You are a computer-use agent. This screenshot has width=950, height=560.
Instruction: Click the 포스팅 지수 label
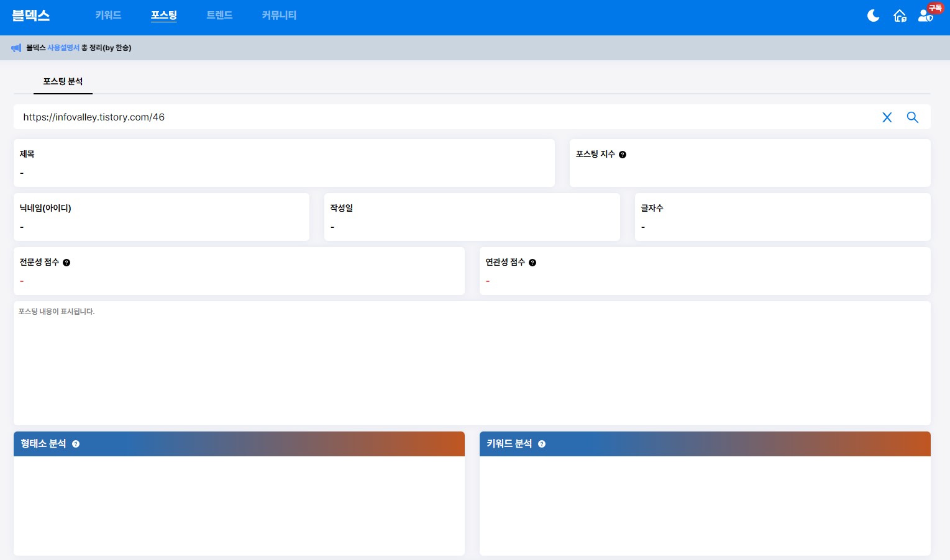point(595,154)
